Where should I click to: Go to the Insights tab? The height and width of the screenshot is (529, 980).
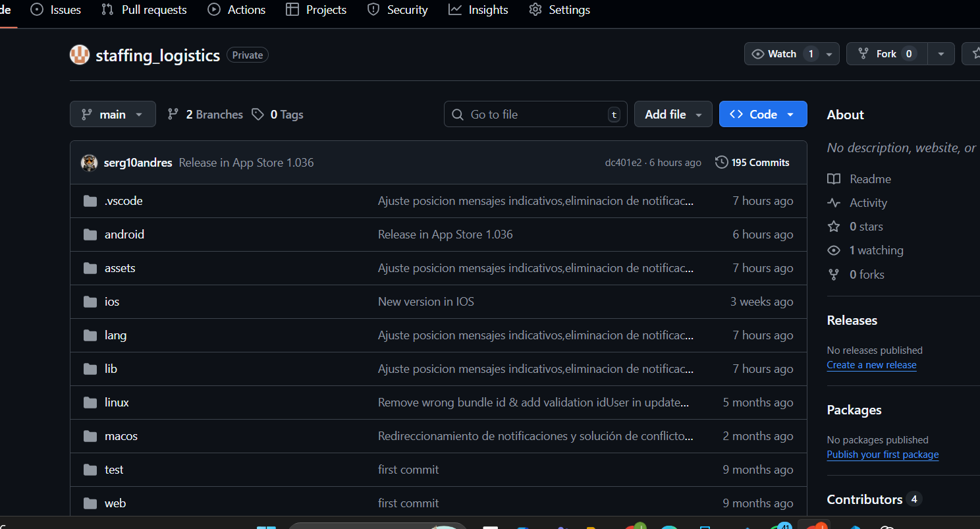(x=478, y=10)
